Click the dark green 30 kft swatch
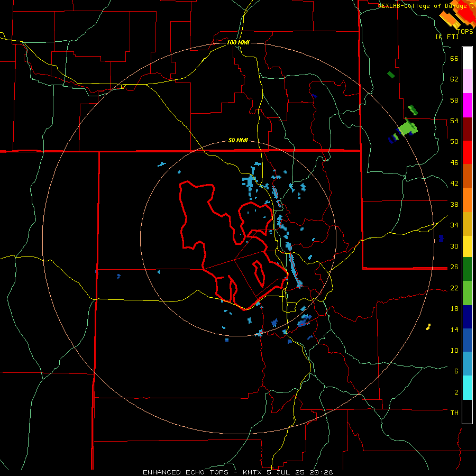Screen dimensions: 476x476 [467, 269]
